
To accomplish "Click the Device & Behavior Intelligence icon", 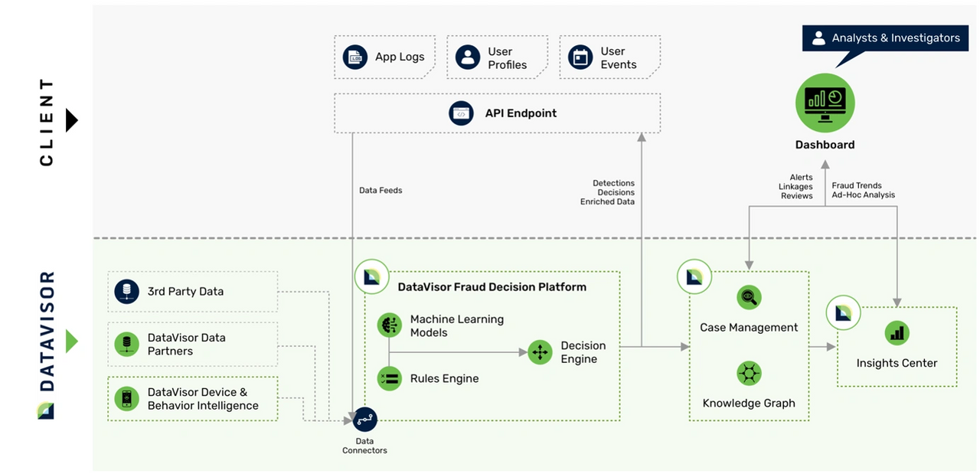I will pyautogui.click(x=126, y=398).
